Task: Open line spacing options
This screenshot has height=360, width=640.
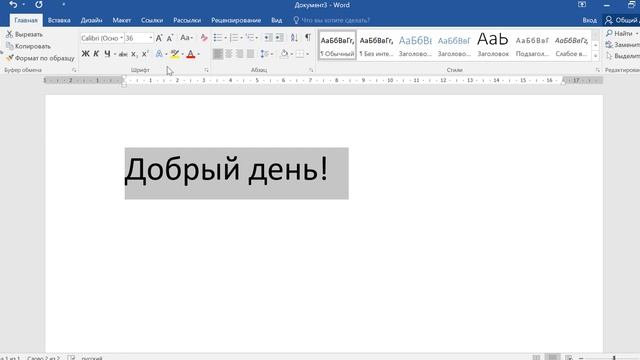Action: 267,54
